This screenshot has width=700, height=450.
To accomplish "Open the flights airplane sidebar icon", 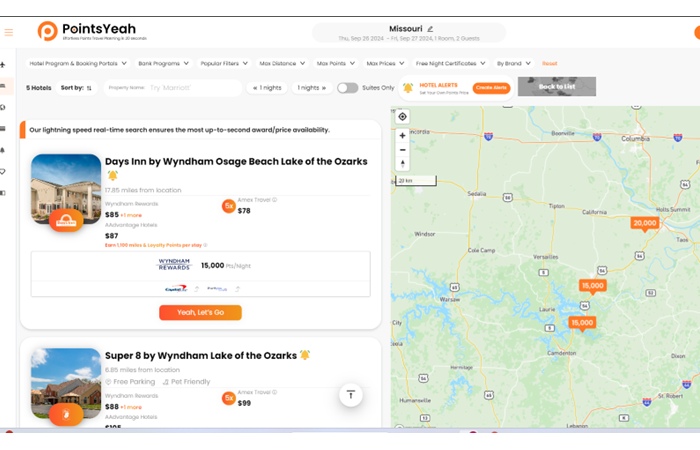I will 3,64.
